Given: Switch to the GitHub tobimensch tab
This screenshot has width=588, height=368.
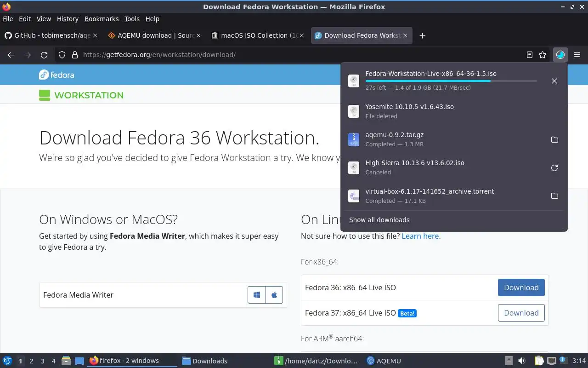Looking at the screenshot, I should pos(51,35).
